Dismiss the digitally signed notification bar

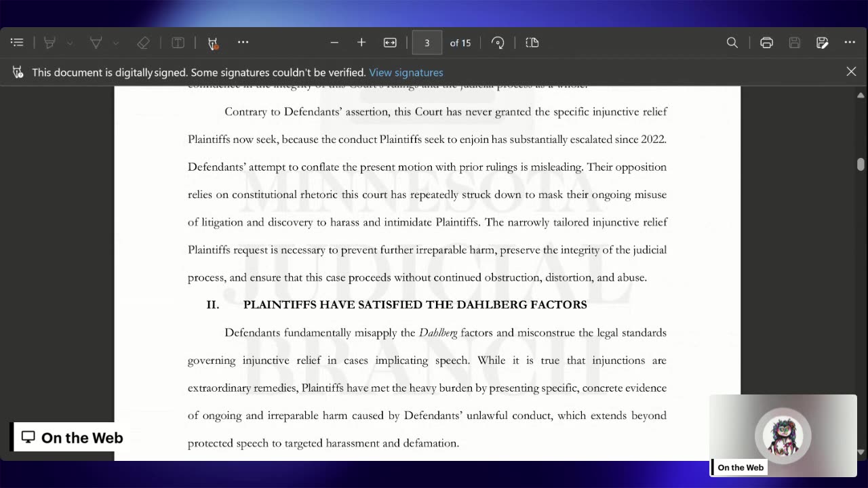tap(851, 71)
